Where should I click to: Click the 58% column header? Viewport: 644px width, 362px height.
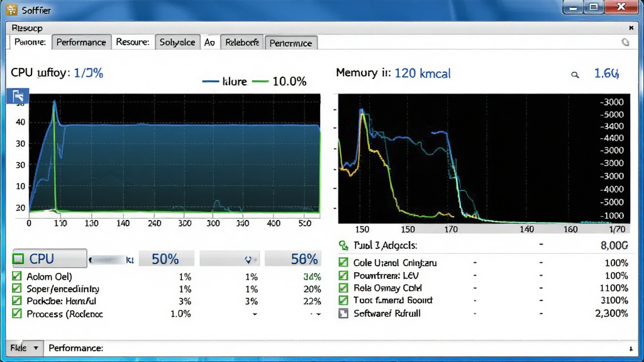(292, 259)
